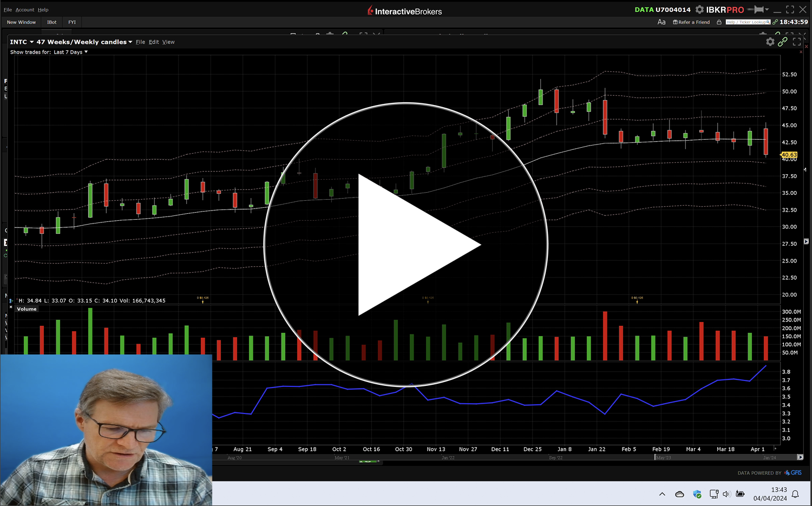Expand the pin options arrow in title bar
The image size is (812, 506).
(x=766, y=9)
